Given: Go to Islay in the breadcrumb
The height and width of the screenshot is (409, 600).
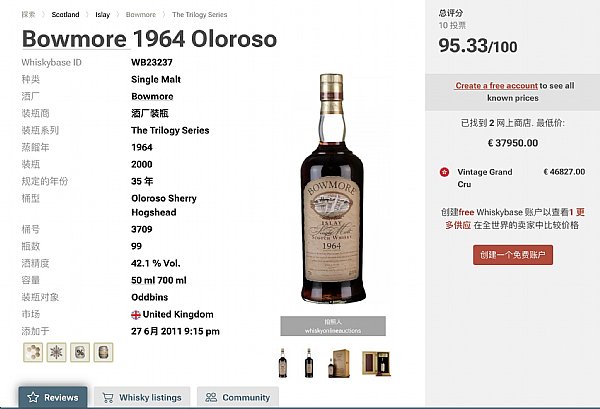Looking at the screenshot, I should (103, 15).
